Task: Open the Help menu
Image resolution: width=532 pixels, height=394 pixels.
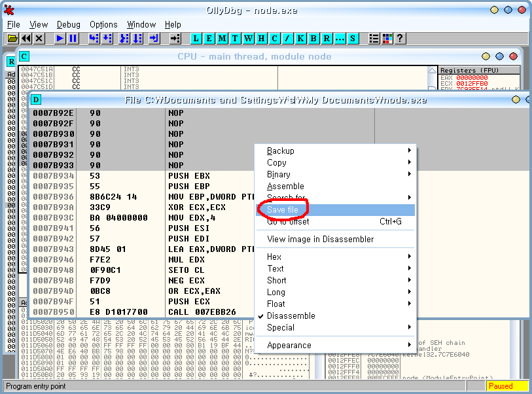Action: pos(173,25)
